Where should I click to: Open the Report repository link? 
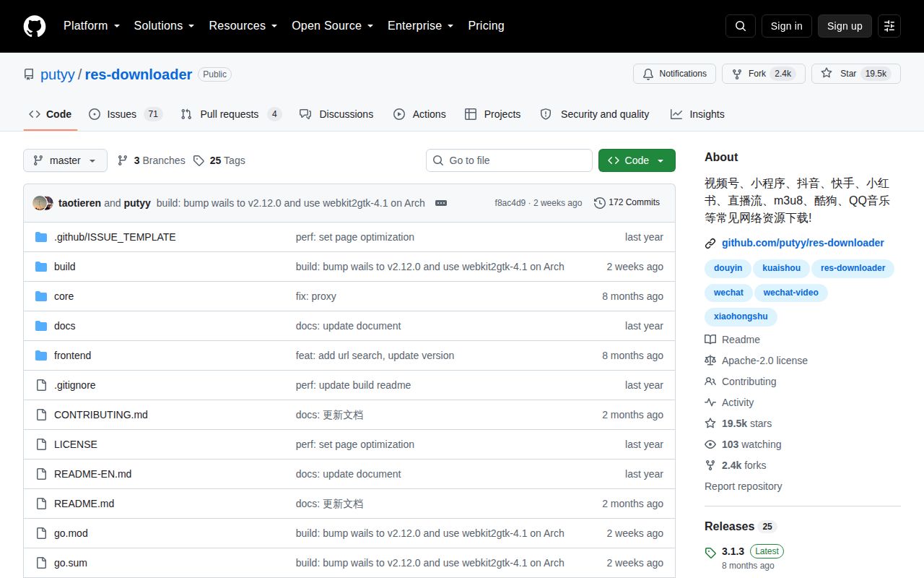click(x=744, y=486)
